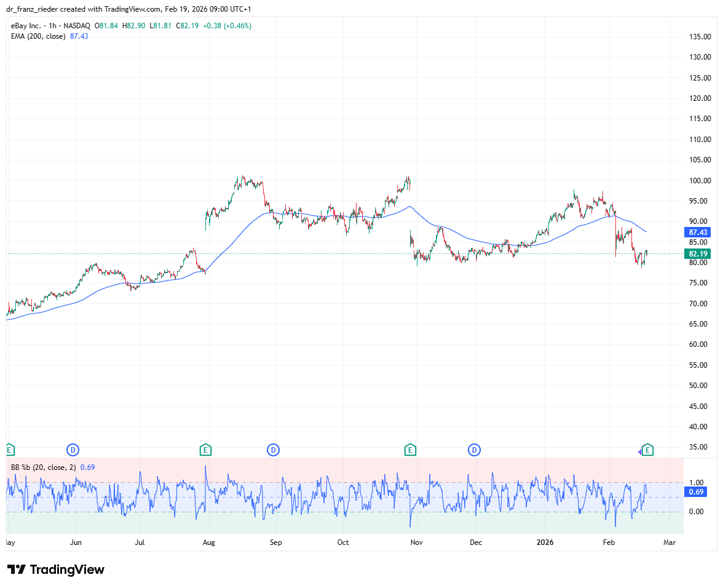Image resolution: width=723 pixels, height=588 pixels.
Task: Select the dividend marker at early December
Action: click(475, 450)
